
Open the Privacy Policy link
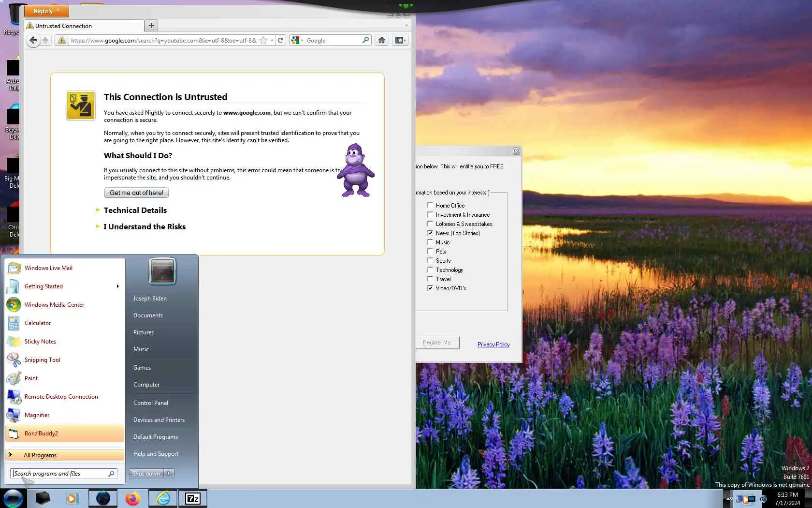point(493,344)
